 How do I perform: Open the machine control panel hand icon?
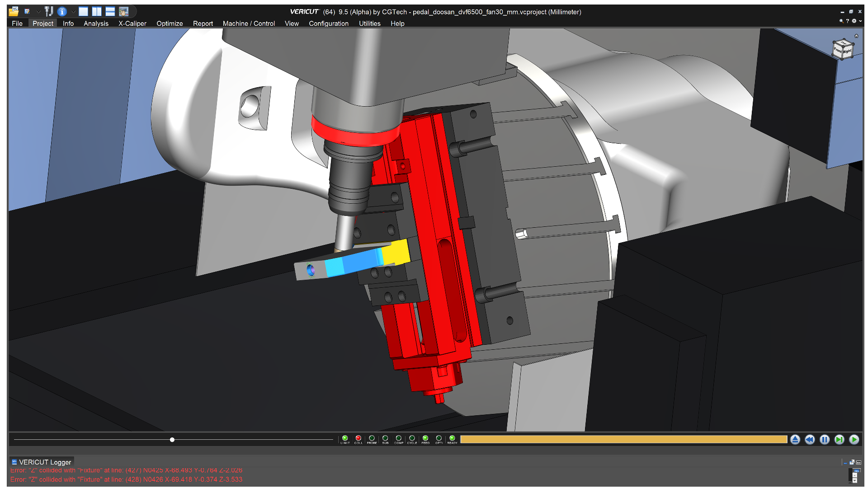click(x=123, y=11)
